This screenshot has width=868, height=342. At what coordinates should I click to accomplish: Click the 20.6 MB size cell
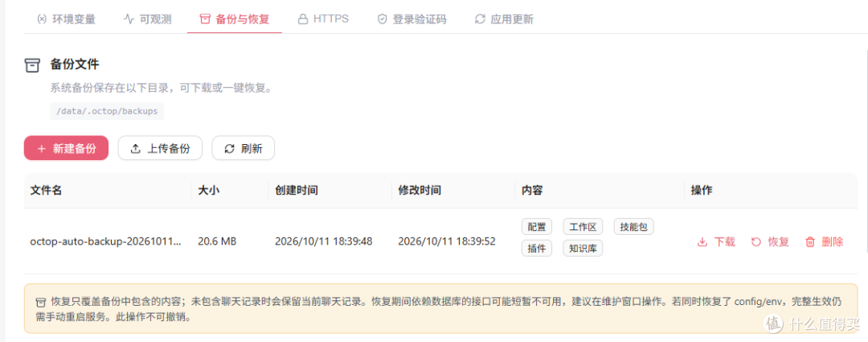click(216, 241)
